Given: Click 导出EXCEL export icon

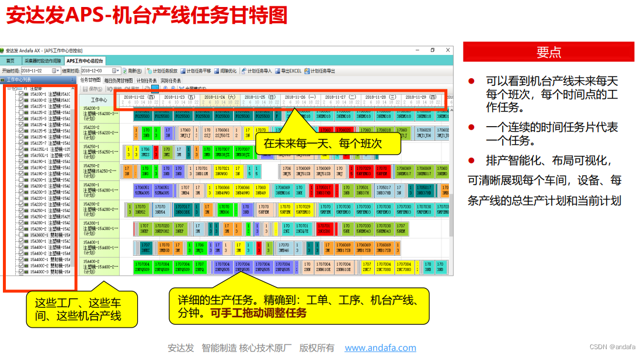Looking at the screenshot, I should (278, 71).
